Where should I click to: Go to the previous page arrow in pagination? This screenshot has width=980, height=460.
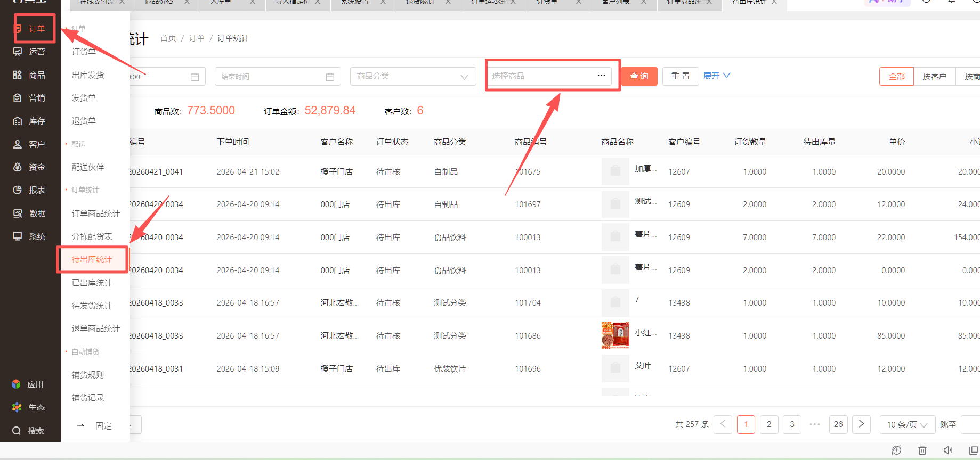[x=723, y=424]
